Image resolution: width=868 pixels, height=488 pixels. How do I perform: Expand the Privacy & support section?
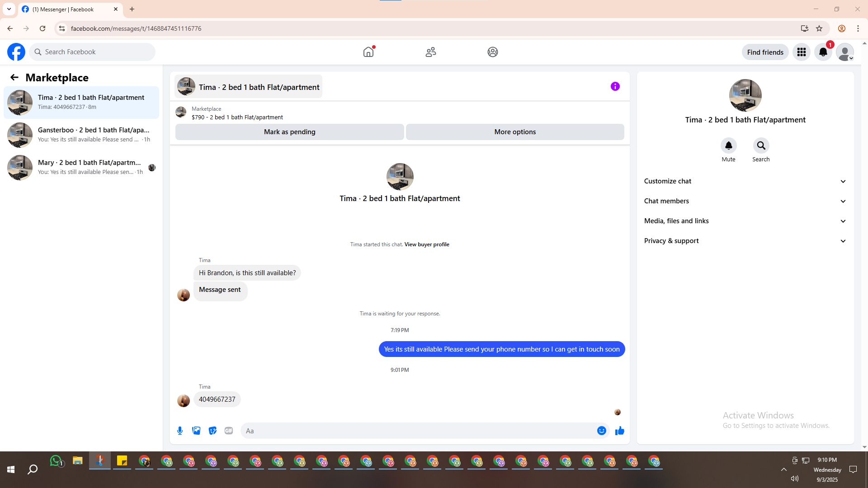tap(745, 241)
